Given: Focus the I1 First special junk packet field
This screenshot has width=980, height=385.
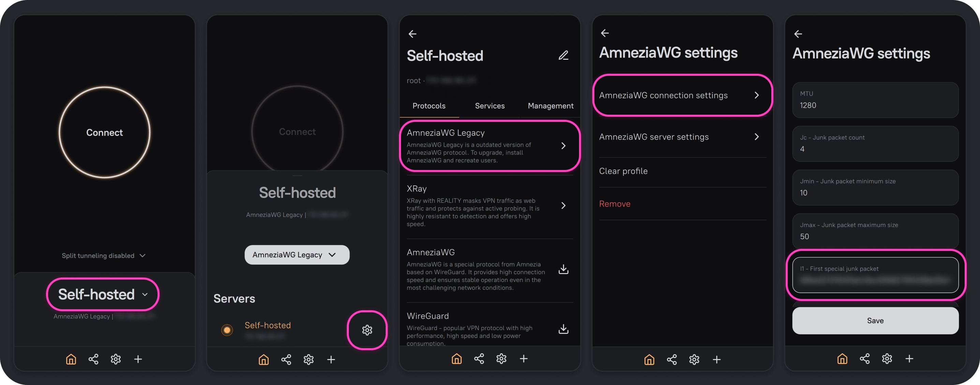Looking at the screenshot, I should pos(875,275).
